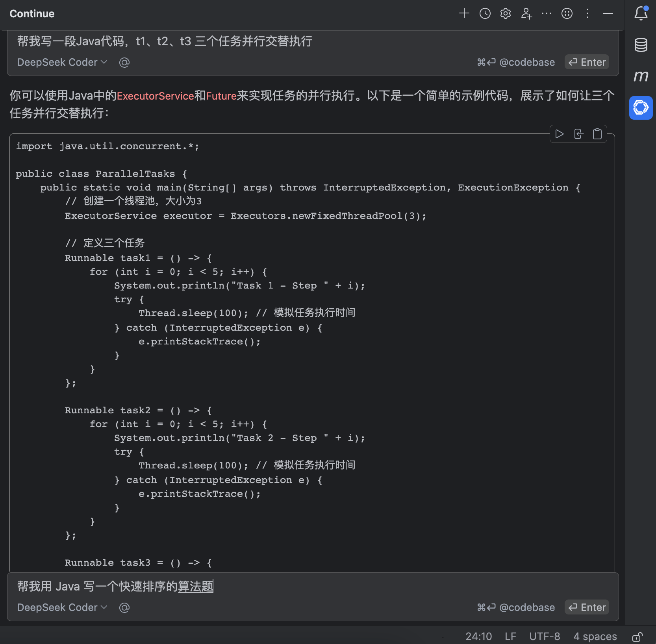Screen dimensions: 656x644
Task: Run the code block in terminal
Action: [x=559, y=134]
